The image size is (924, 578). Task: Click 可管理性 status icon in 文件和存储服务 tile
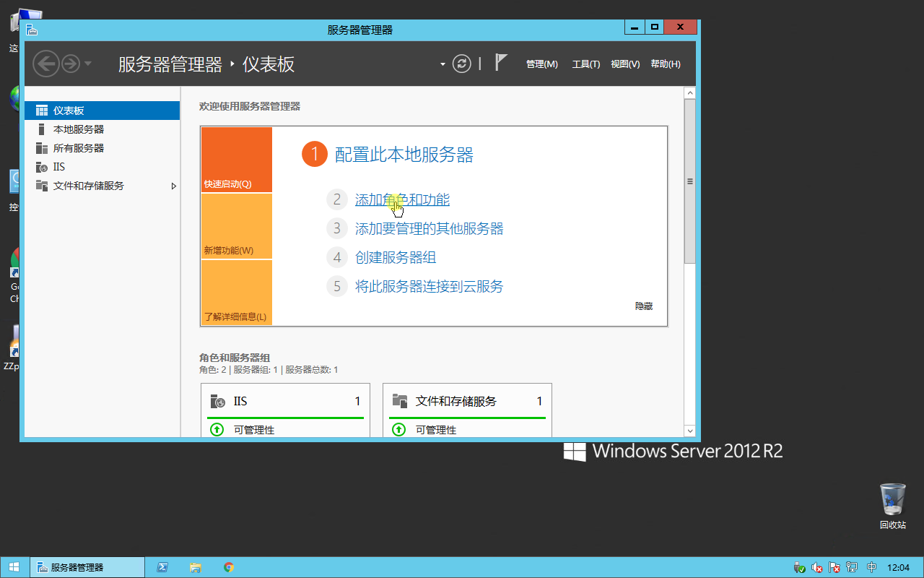pos(398,430)
